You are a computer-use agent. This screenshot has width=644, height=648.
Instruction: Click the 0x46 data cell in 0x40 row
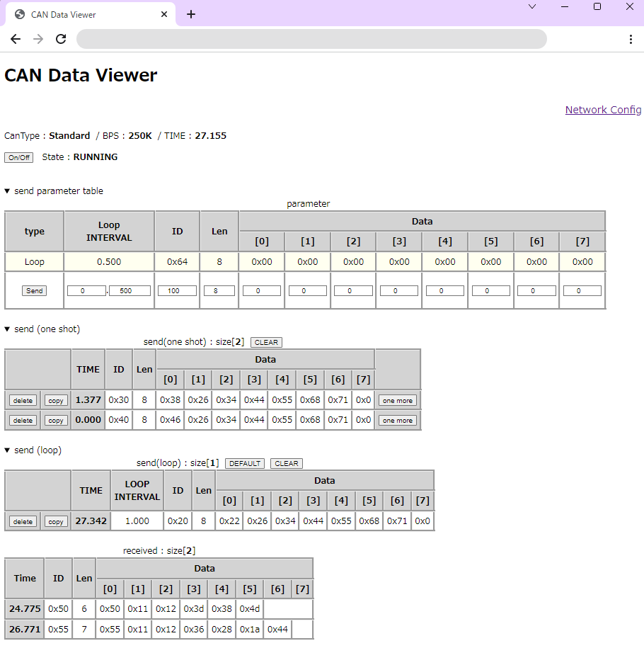tap(170, 419)
